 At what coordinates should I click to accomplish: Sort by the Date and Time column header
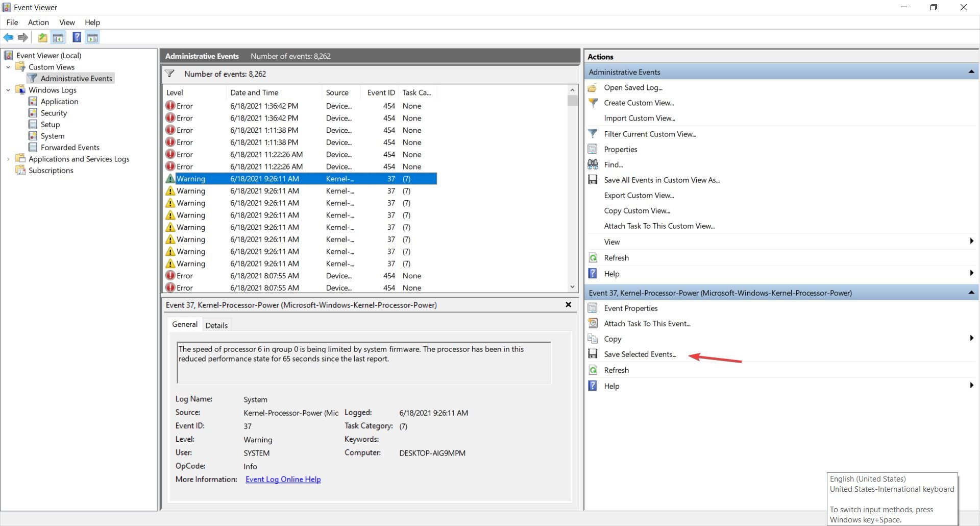274,92
